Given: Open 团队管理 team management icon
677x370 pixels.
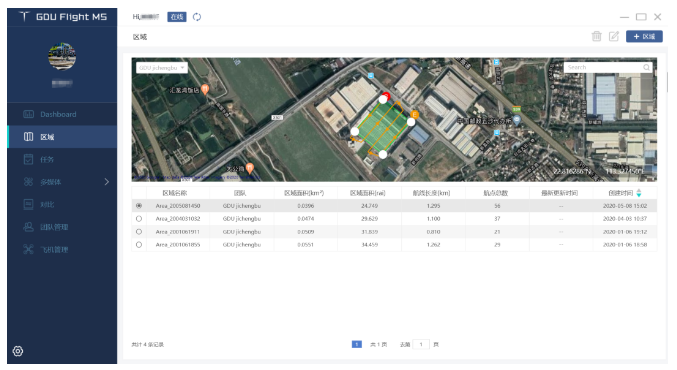Looking at the screenshot, I should tap(28, 227).
